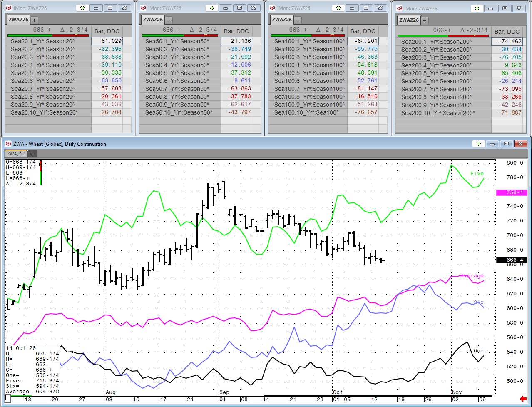Select the ZWAZ26 tab in the Season200 IMon window
This screenshot has width=532, height=407.
409,20
